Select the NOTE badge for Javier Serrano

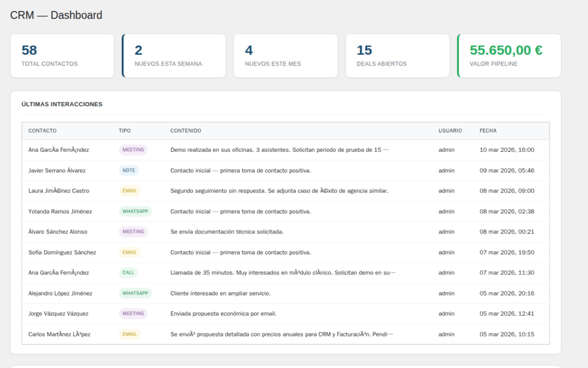pos(129,170)
